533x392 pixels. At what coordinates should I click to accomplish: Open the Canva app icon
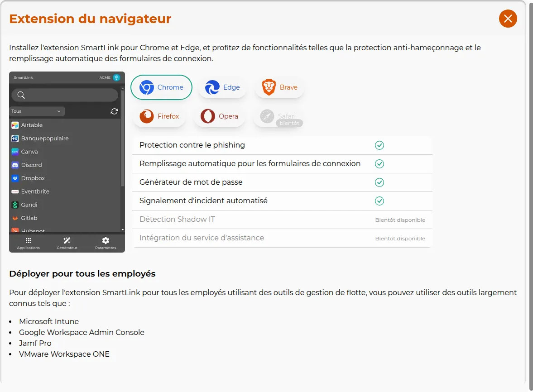pos(15,151)
